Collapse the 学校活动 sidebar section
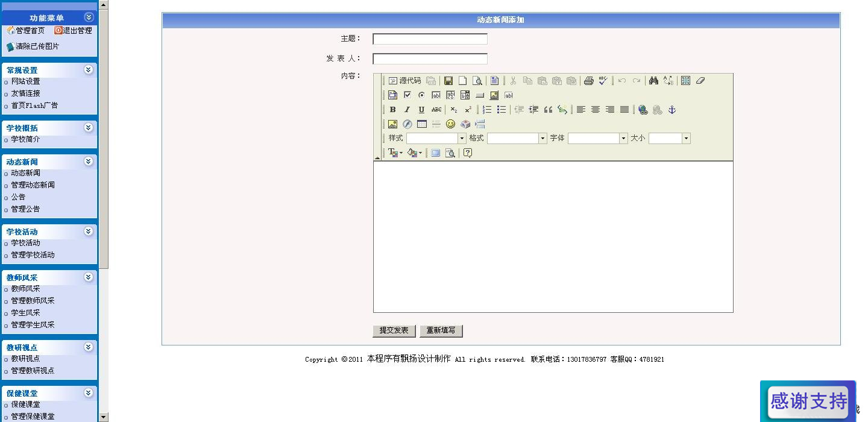This screenshot has width=868, height=422. pos(89,231)
